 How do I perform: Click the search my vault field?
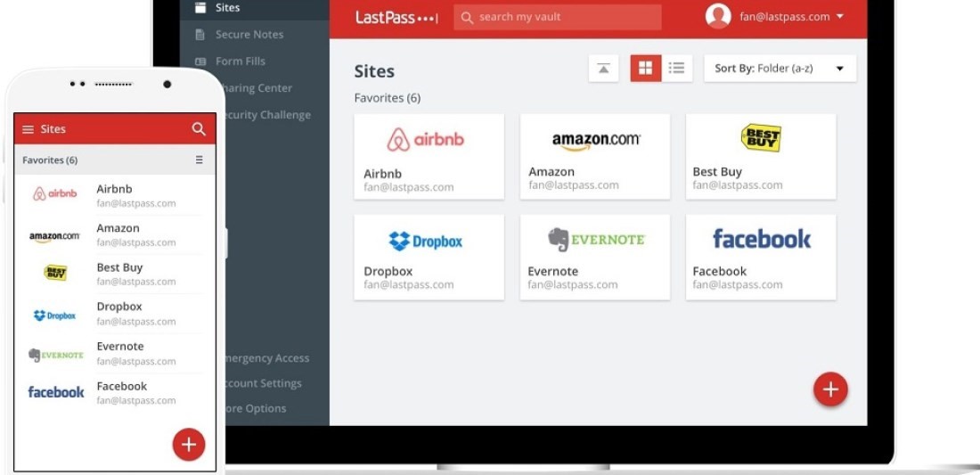coord(558,18)
